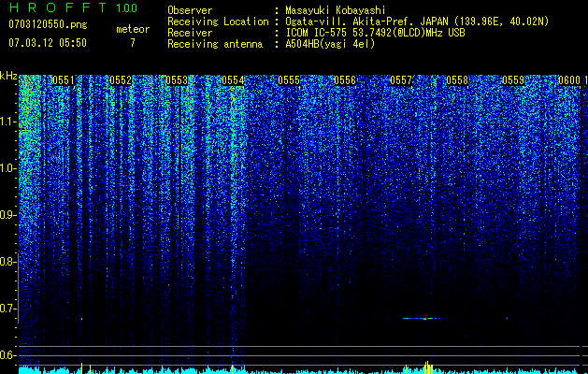
Task: Click the 0551 time marker
Action: click(x=64, y=80)
